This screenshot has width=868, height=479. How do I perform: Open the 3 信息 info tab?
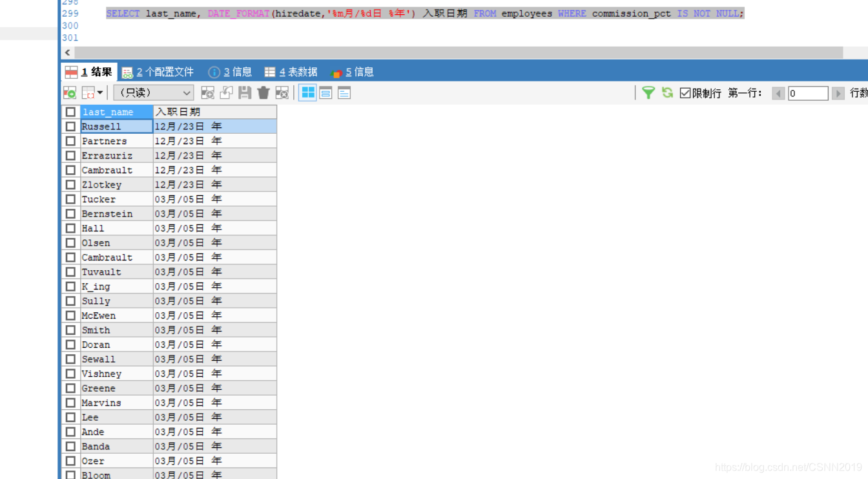pyautogui.click(x=230, y=72)
